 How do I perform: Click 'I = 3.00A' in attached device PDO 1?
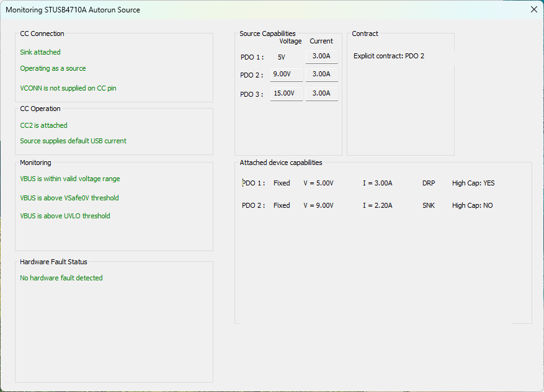[378, 183]
